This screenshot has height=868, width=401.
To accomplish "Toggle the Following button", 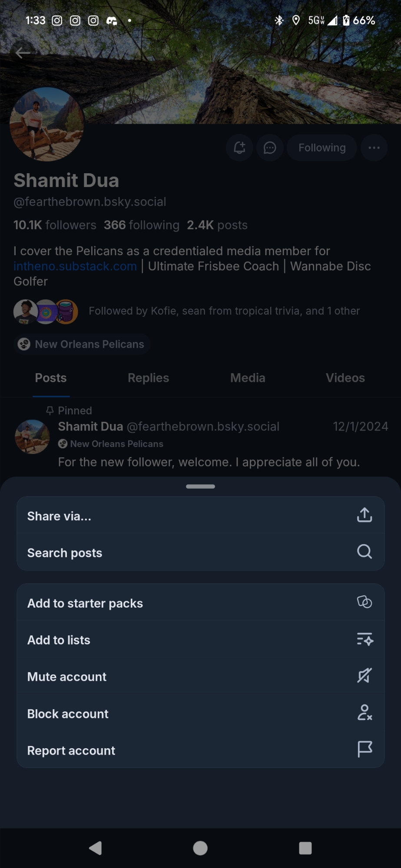I will (x=322, y=148).
